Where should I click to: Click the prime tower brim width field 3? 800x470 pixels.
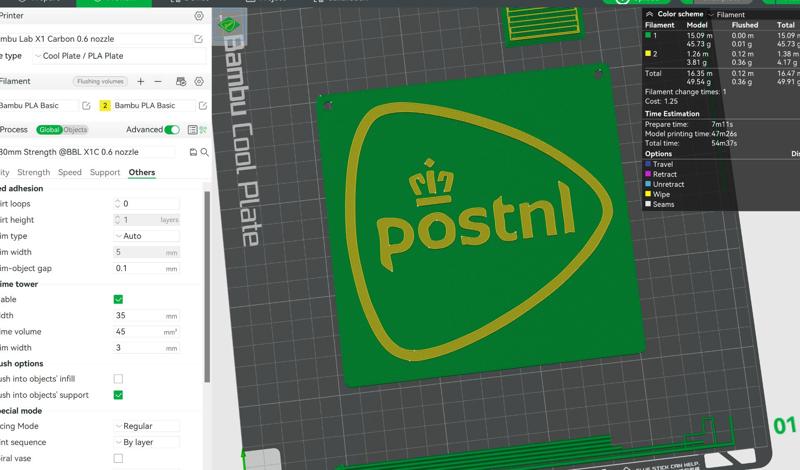pyautogui.click(x=146, y=348)
